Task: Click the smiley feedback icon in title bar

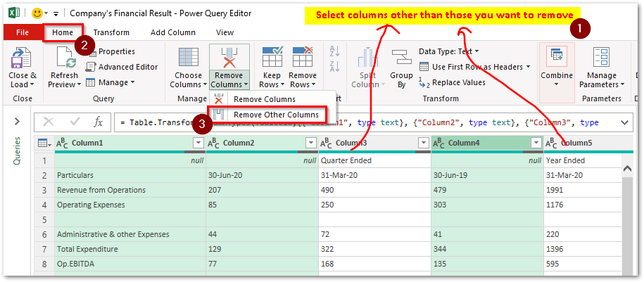Action: (37, 13)
